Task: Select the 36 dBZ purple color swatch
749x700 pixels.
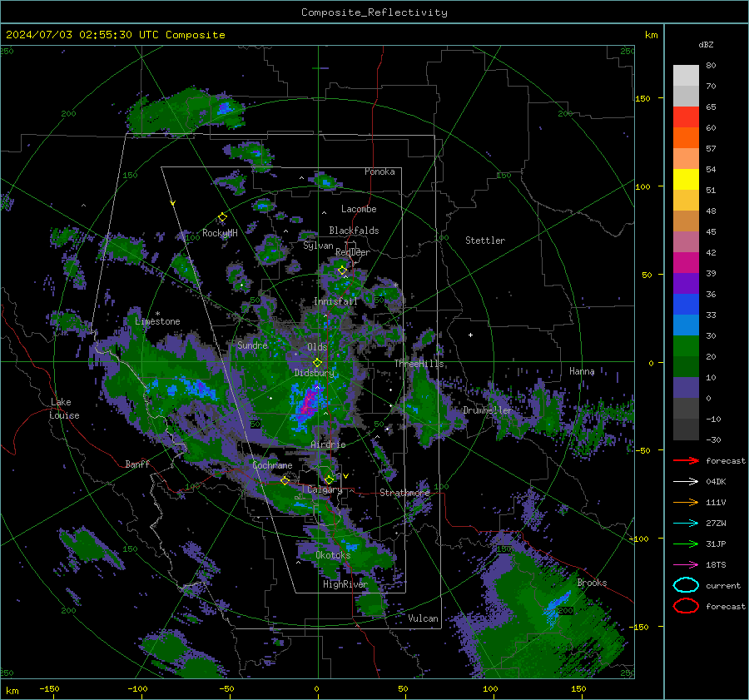Action: coord(686,283)
